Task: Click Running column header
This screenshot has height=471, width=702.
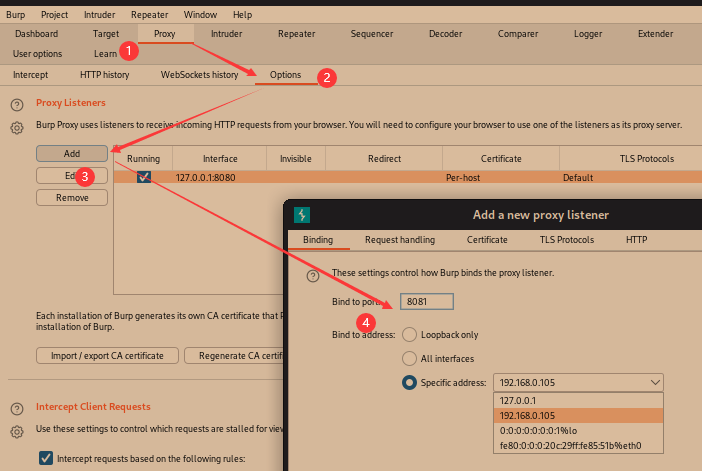Action: coord(143,158)
